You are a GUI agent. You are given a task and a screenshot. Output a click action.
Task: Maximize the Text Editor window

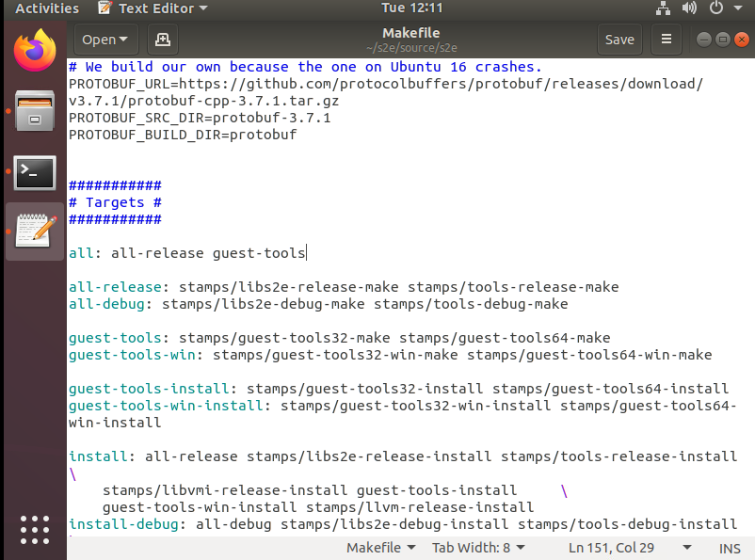click(x=723, y=40)
